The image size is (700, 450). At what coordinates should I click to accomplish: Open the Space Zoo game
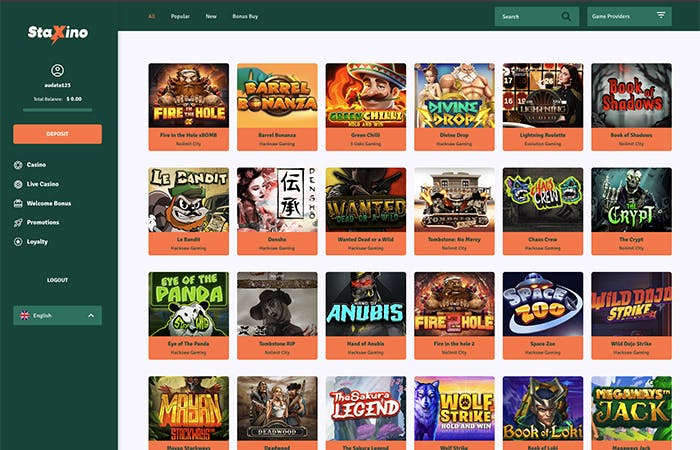coord(543,316)
